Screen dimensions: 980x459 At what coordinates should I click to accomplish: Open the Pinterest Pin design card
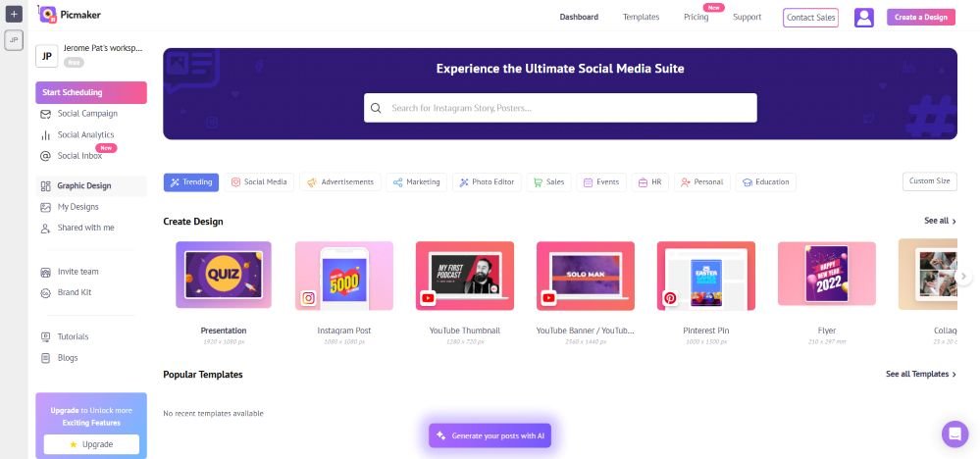tap(705, 276)
